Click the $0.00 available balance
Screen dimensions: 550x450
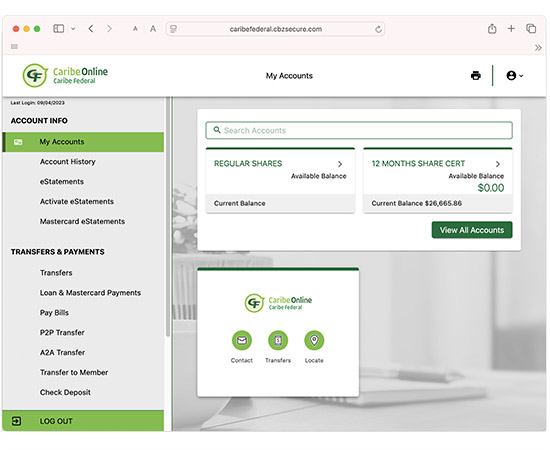point(491,188)
